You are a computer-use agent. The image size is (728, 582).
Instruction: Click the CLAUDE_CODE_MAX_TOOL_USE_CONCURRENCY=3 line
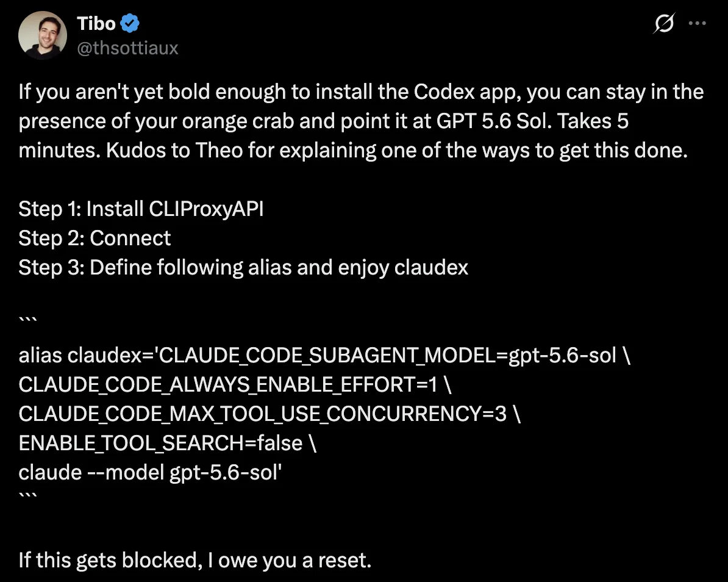tap(269, 414)
